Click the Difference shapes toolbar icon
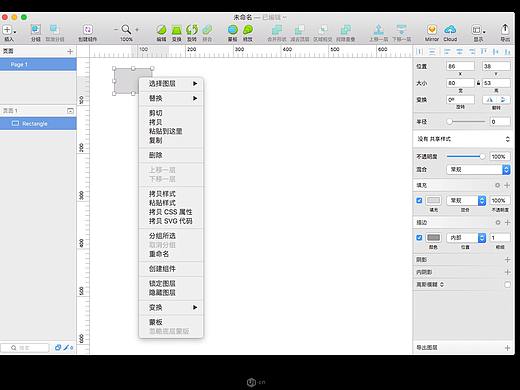The image size is (520, 390). 345,30
